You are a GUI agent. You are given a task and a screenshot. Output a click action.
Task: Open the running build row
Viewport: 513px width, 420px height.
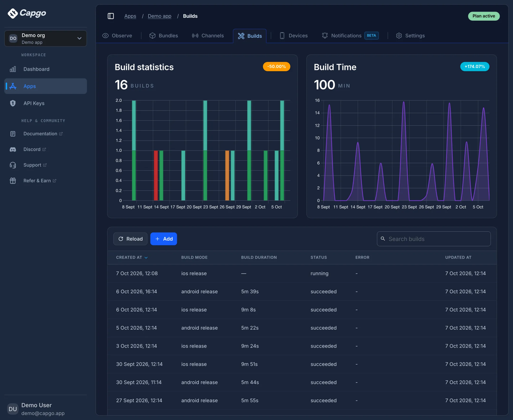pyautogui.click(x=302, y=273)
